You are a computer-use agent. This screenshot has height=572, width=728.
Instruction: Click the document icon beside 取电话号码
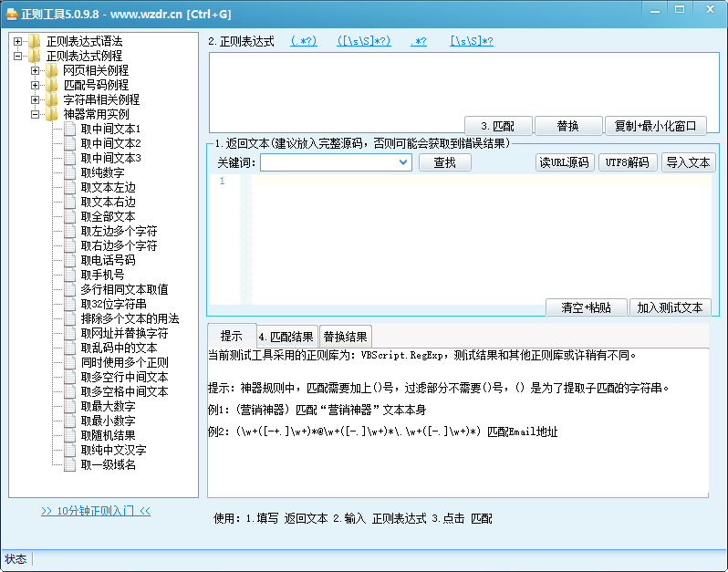[x=69, y=260]
